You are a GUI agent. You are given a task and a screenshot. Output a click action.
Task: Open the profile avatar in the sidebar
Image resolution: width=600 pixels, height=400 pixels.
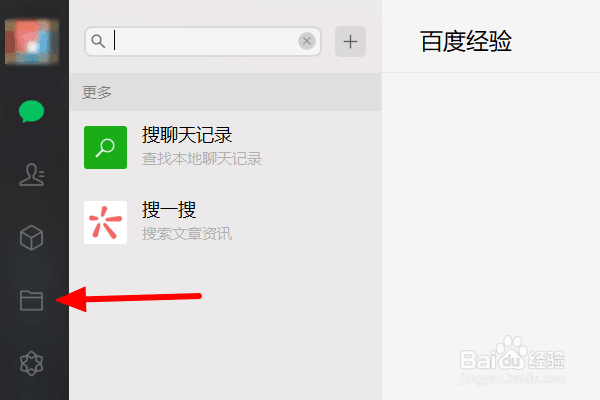[x=32, y=41]
